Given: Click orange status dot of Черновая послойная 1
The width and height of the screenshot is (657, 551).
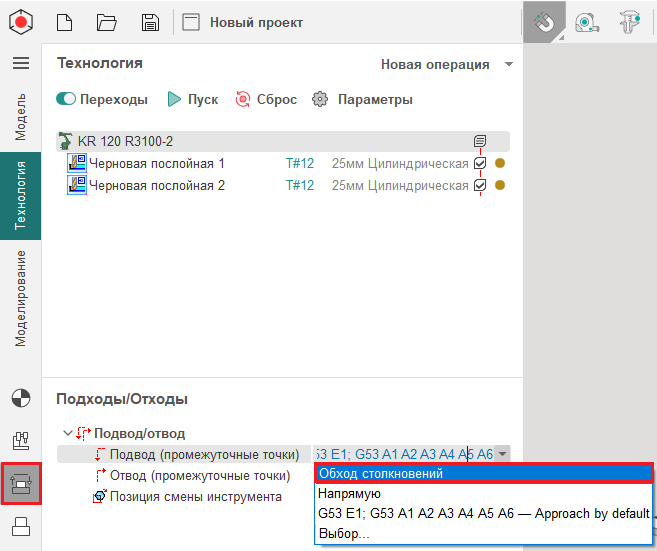Looking at the screenshot, I should [500, 163].
